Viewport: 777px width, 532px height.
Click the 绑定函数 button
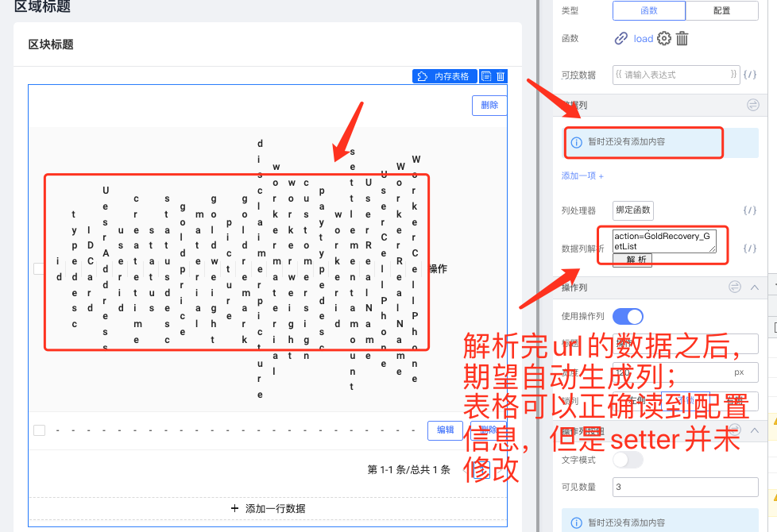632,210
